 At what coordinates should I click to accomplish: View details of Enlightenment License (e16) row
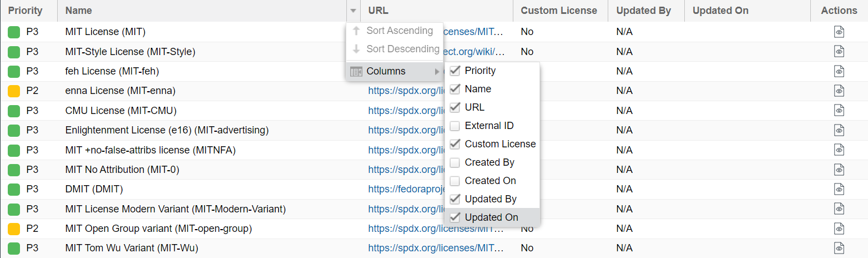(839, 130)
